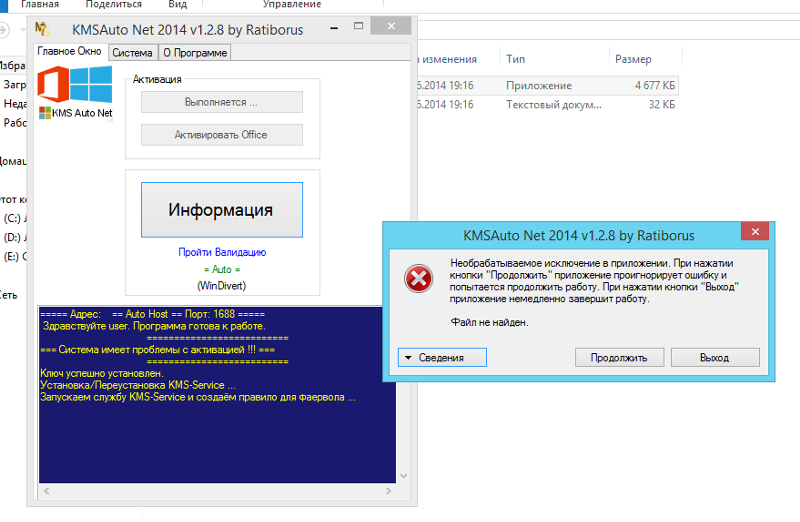
Task: Click the Выполняется activation button
Action: 221,102
